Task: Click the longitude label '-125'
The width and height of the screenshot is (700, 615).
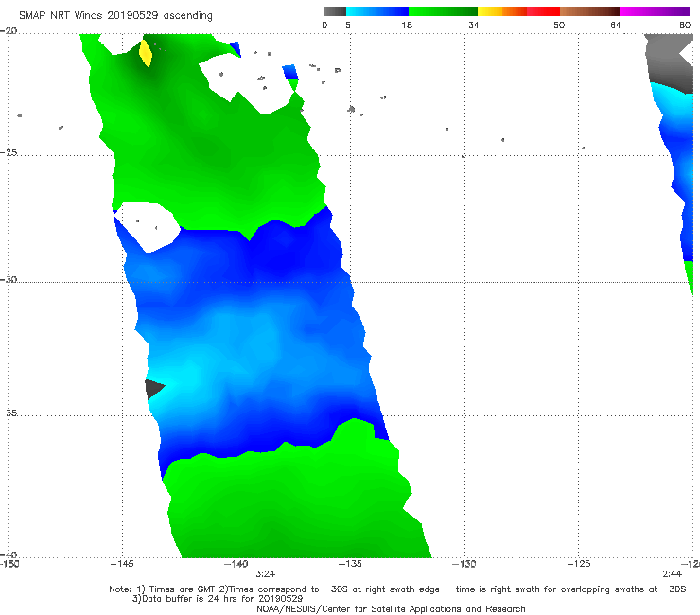Action: pos(579,564)
